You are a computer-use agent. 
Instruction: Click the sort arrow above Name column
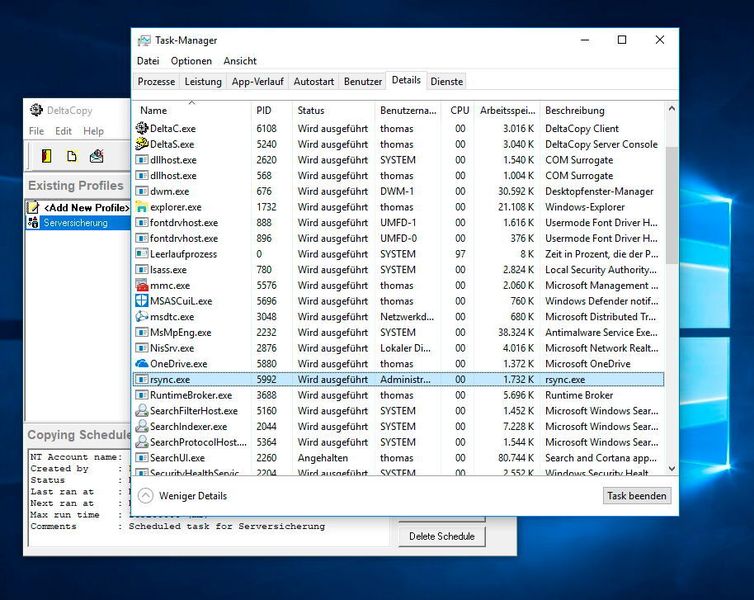(191, 102)
